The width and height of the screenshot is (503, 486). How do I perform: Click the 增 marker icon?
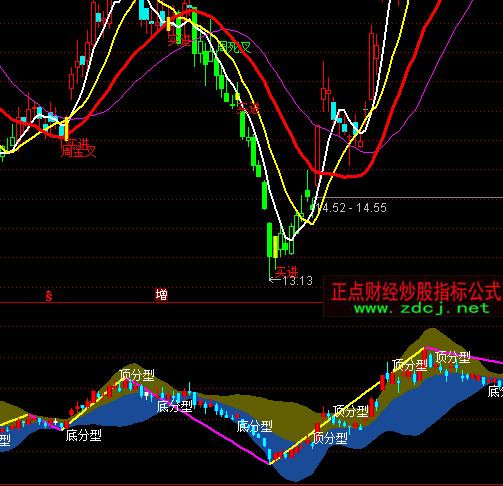(x=162, y=295)
